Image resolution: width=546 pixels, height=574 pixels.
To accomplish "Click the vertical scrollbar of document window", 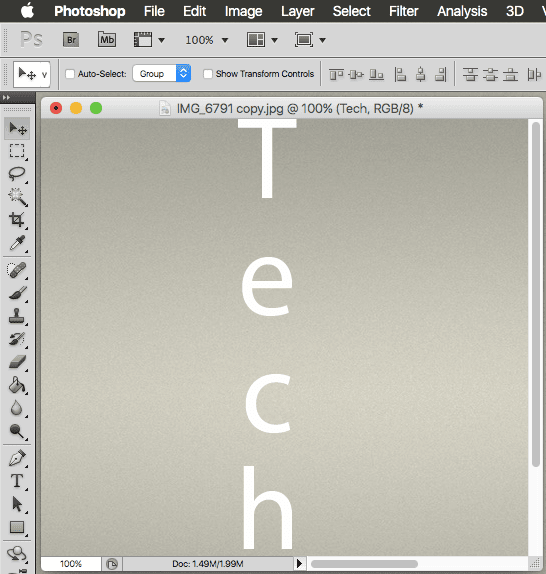I will [536, 294].
